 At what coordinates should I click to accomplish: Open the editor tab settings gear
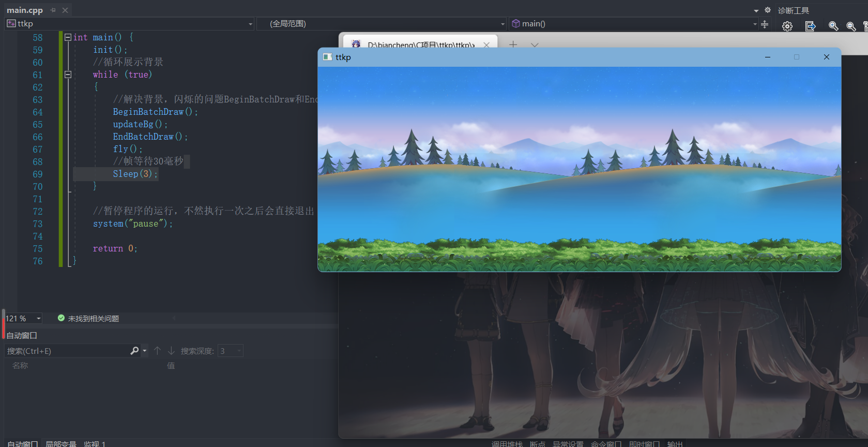(x=768, y=10)
